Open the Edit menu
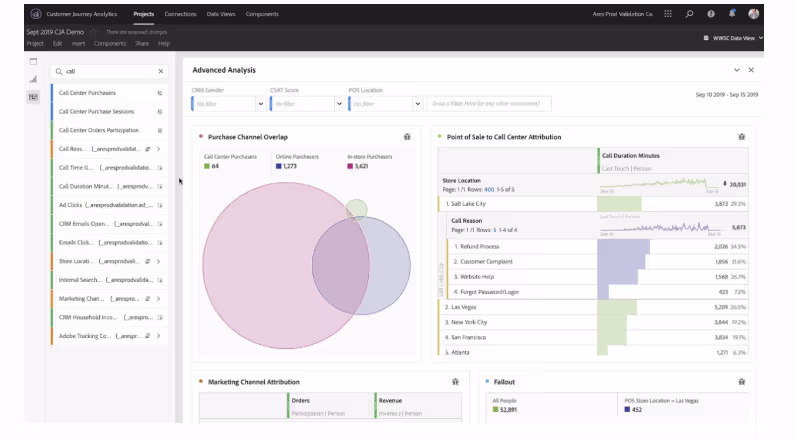794x440 pixels. (57, 44)
